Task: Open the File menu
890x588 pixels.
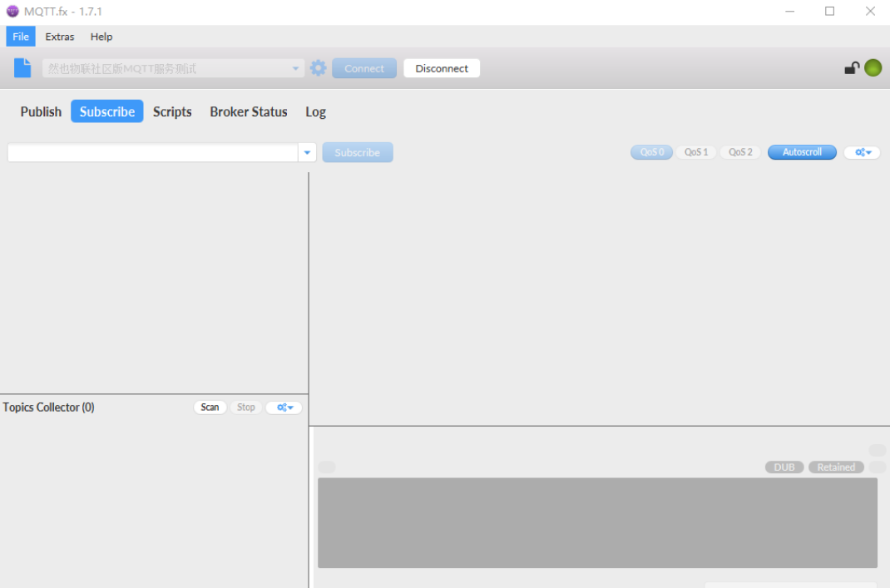Action: click(21, 37)
